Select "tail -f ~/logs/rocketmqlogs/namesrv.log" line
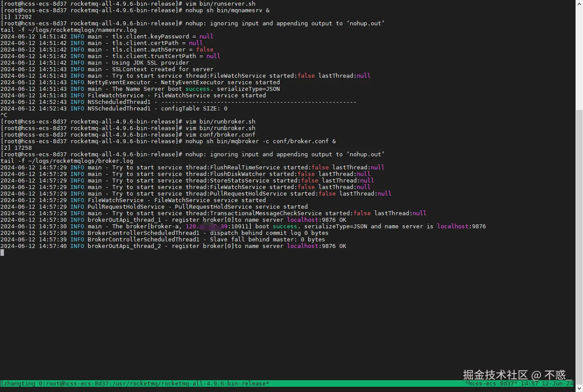This screenshot has height=392, width=583. (x=69, y=30)
